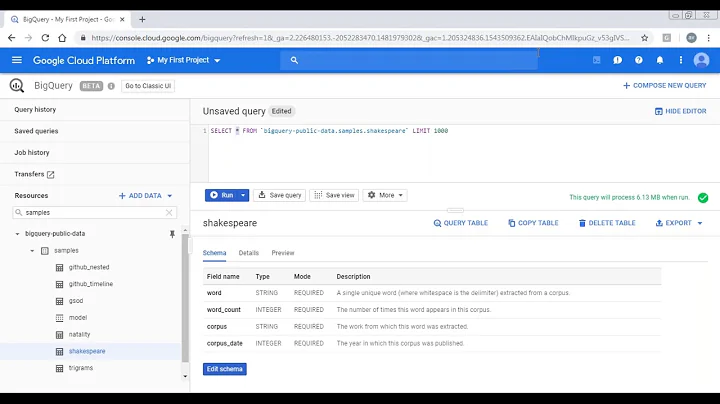Open the help question mark icon

pos(639,60)
